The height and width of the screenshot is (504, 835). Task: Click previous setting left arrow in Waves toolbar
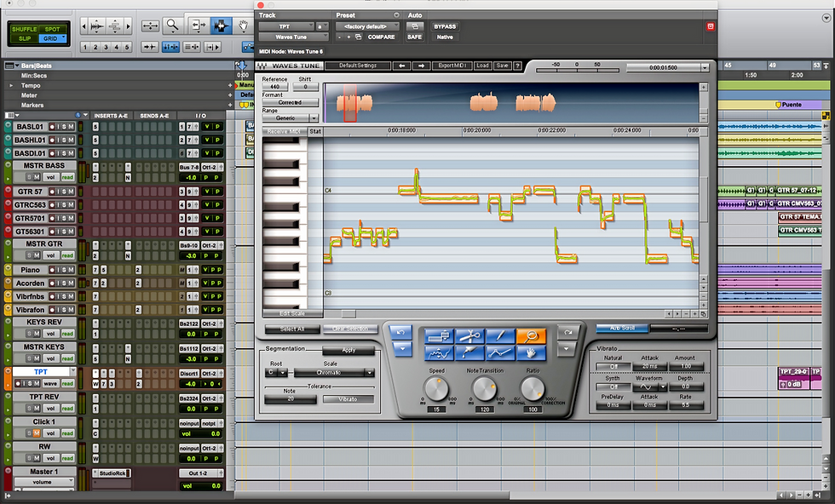(x=401, y=66)
